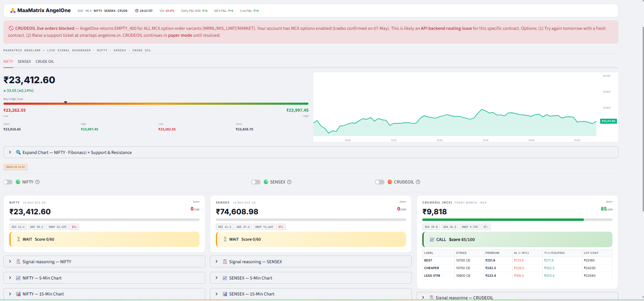Click the notepad icon of Signal reasoning — NIFTY
The image size is (644, 301).
click(x=18, y=261)
